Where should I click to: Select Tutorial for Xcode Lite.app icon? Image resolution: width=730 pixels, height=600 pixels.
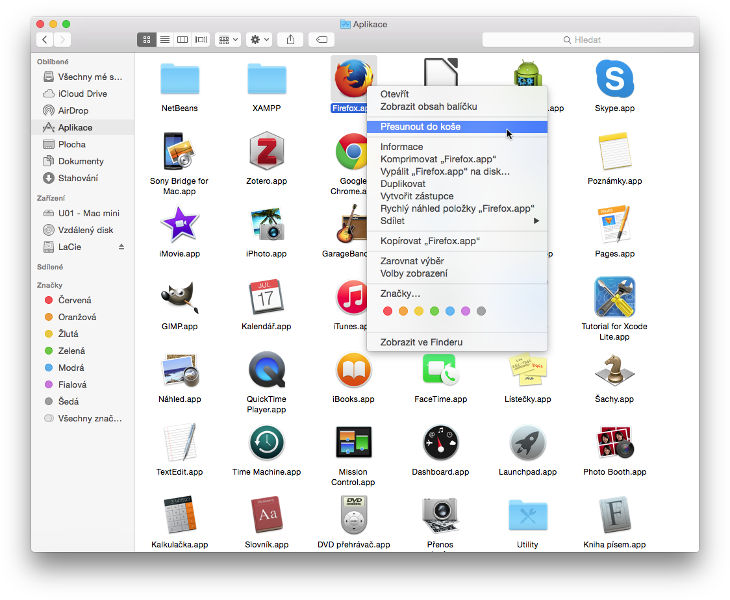(615, 297)
